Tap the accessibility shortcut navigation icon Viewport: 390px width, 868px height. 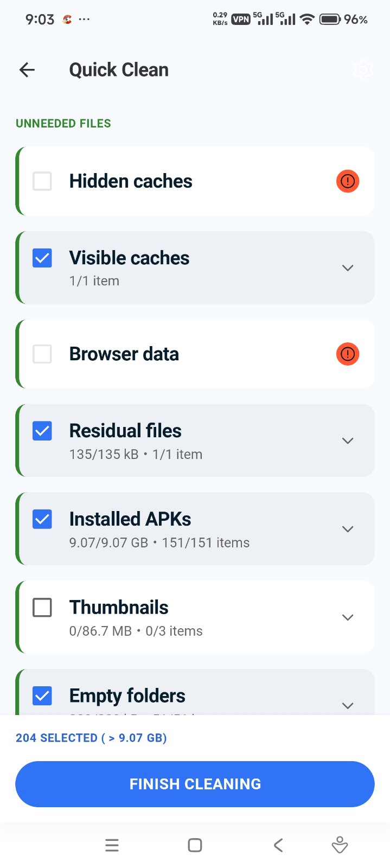(x=340, y=845)
